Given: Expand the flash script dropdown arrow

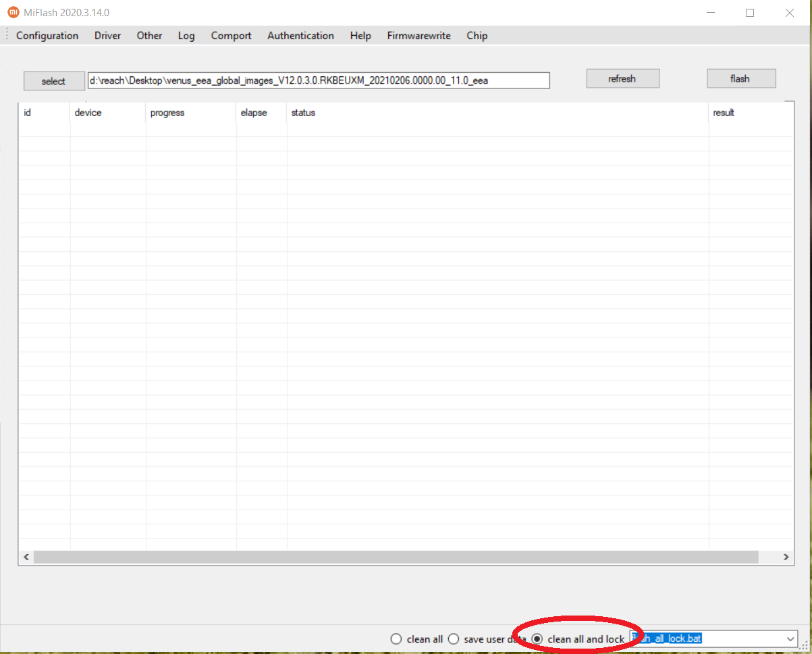Looking at the screenshot, I should coord(790,638).
